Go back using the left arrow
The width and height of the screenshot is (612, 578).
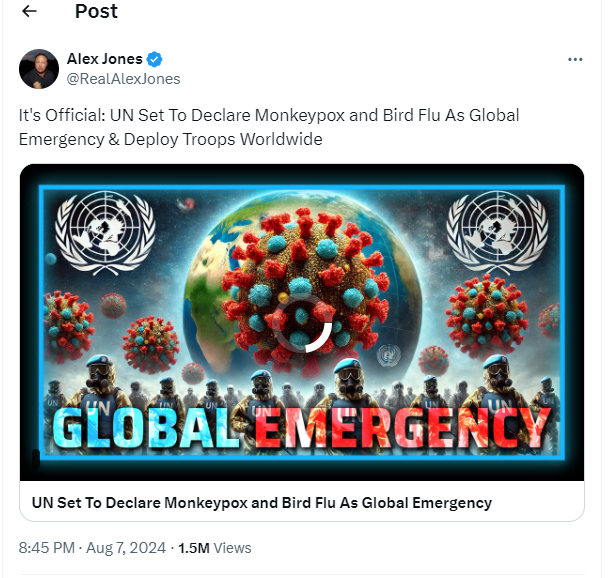[x=29, y=11]
